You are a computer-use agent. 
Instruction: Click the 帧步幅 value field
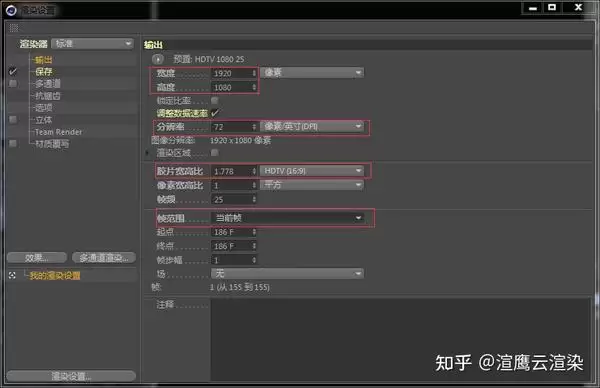[231, 260]
